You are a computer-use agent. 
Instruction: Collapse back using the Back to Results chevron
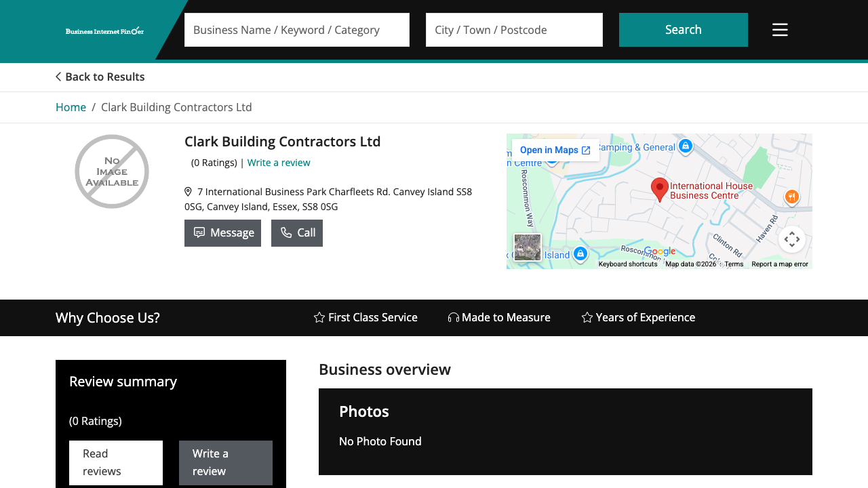(x=58, y=77)
